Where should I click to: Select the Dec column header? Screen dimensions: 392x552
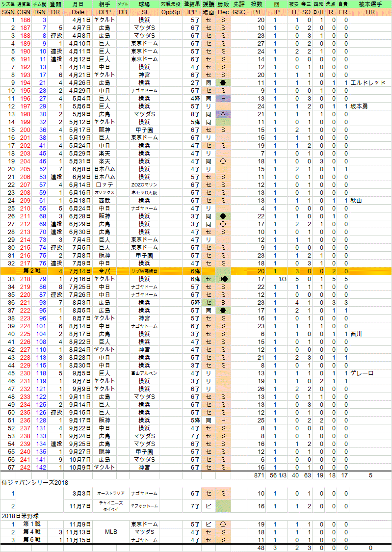coord(223,12)
